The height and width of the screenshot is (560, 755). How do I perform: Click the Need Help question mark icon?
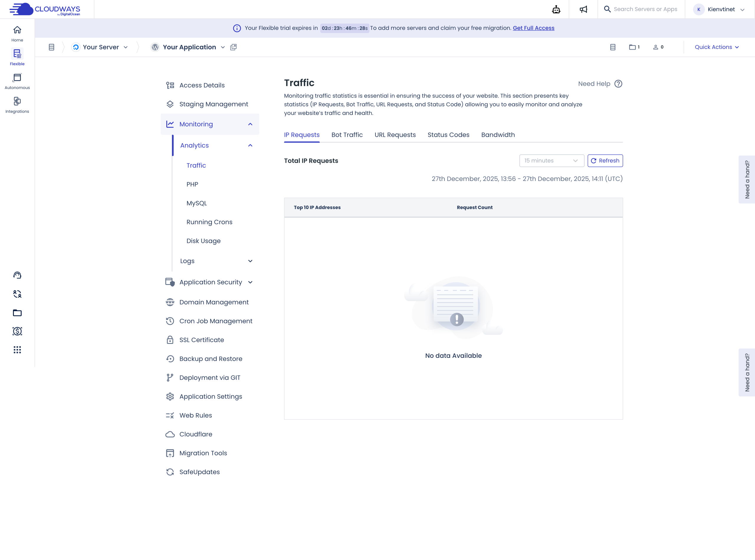(x=618, y=84)
